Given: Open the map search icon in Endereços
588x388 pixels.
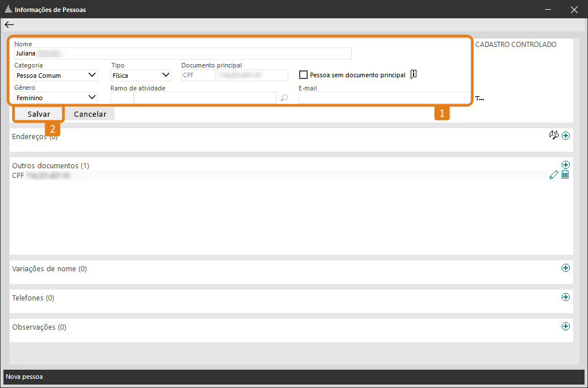Looking at the screenshot, I should pos(554,135).
